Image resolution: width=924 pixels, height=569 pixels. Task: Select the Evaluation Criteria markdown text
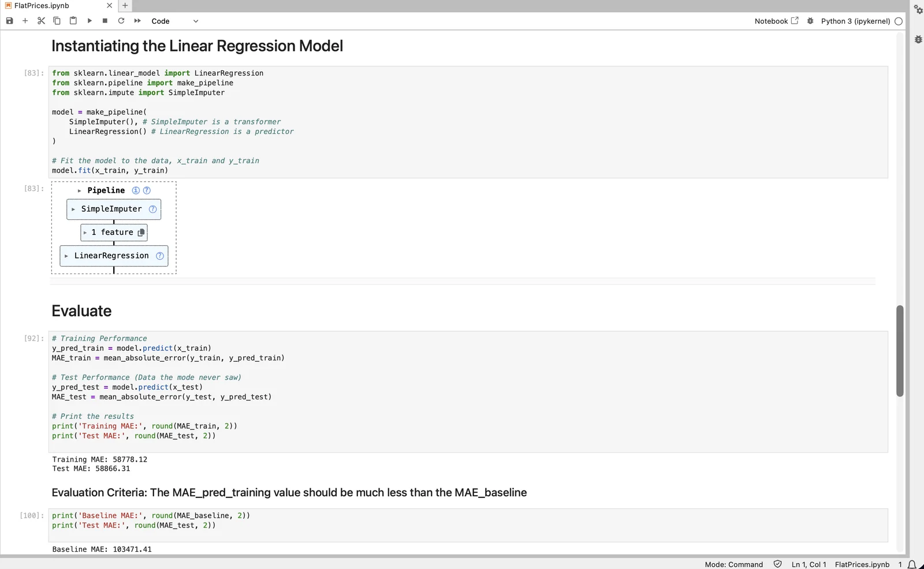(x=289, y=493)
